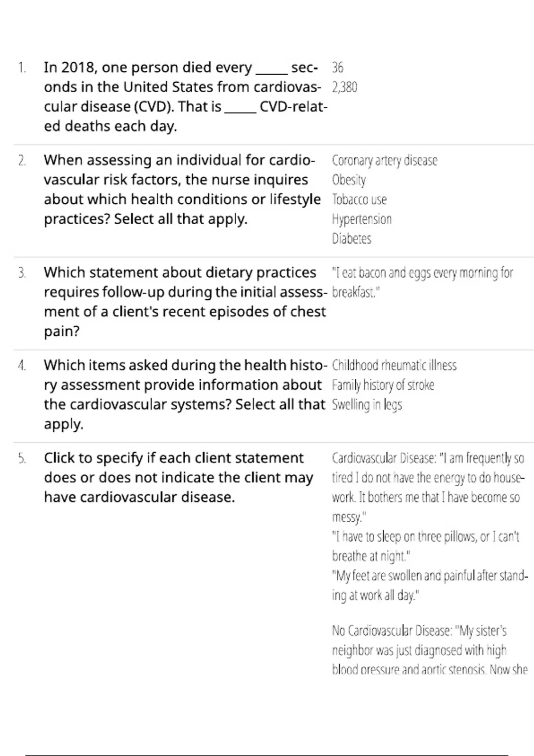
Task: Select the "Hypertension" answer
Action: pyautogui.click(x=362, y=219)
